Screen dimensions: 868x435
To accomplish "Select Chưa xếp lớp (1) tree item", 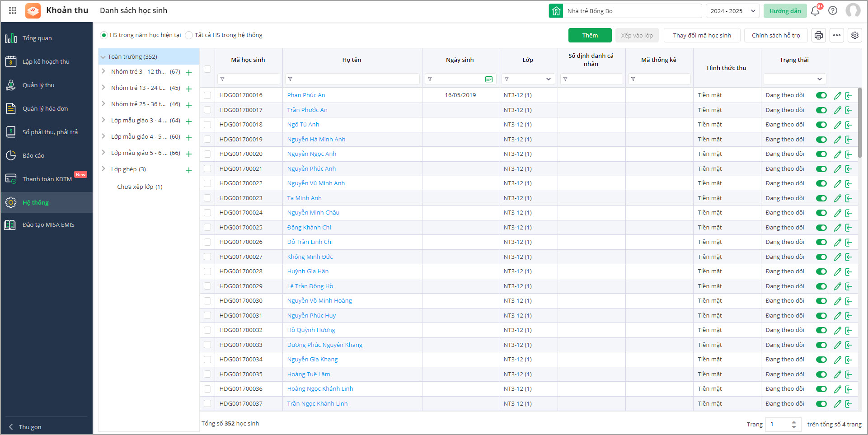I will 140,187.
